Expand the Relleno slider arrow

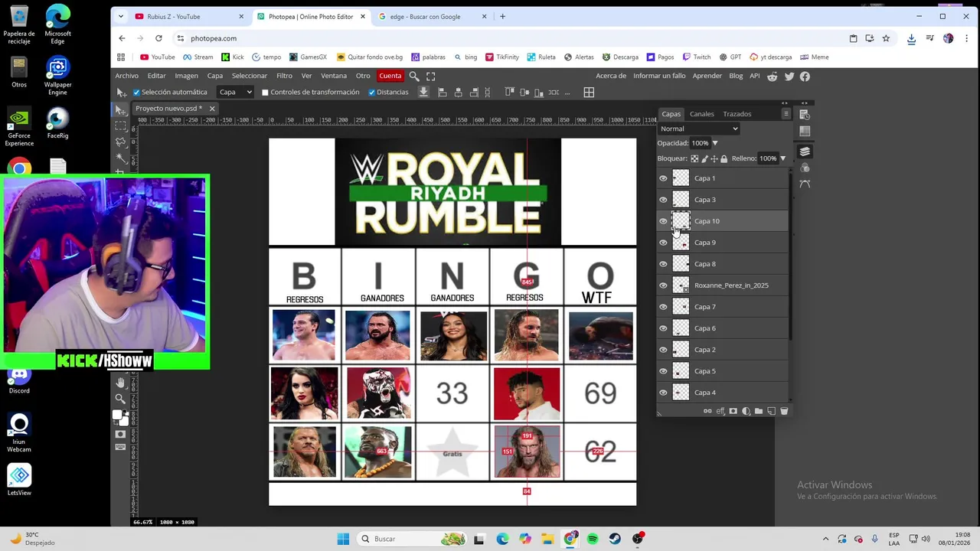(782, 158)
